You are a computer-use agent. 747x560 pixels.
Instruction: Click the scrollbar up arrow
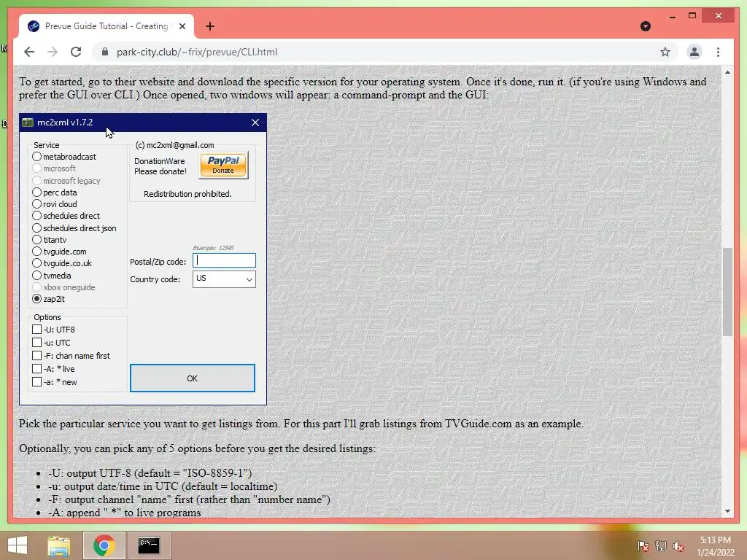pyautogui.click(x=727, y=72)
